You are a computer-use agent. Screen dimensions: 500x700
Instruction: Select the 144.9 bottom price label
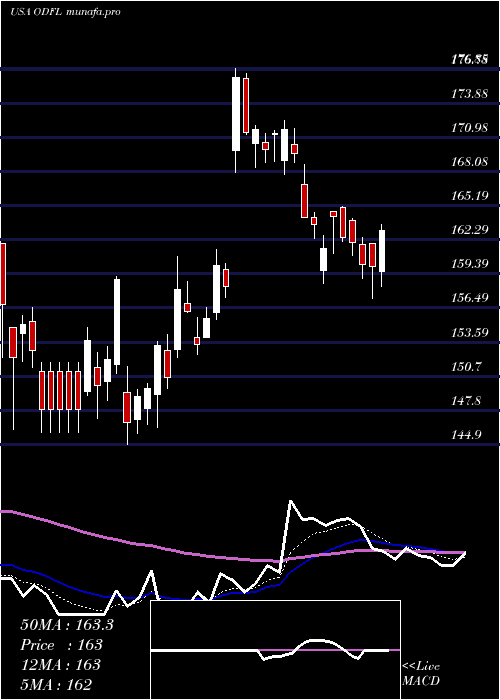(x=467, y=434)
